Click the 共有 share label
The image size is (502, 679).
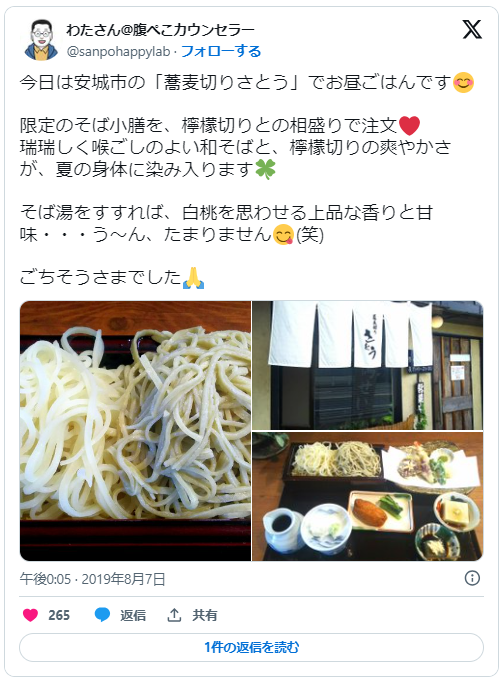point(204,615)
